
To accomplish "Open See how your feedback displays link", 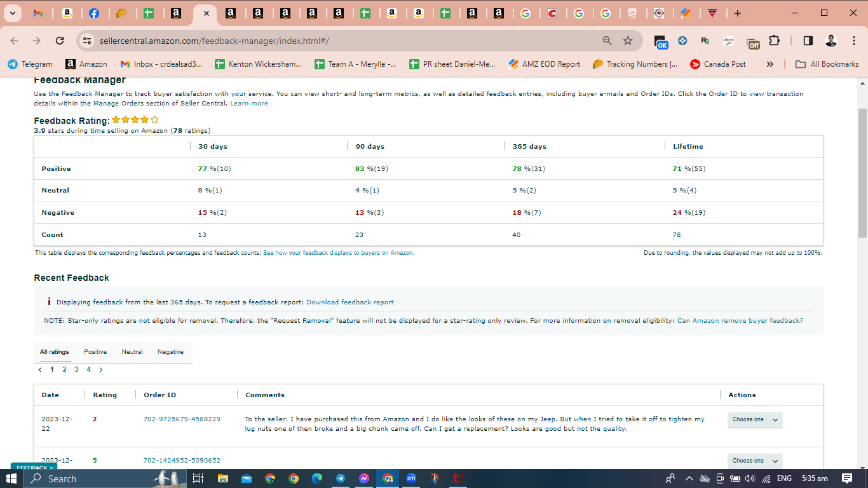I will point(339,253).
